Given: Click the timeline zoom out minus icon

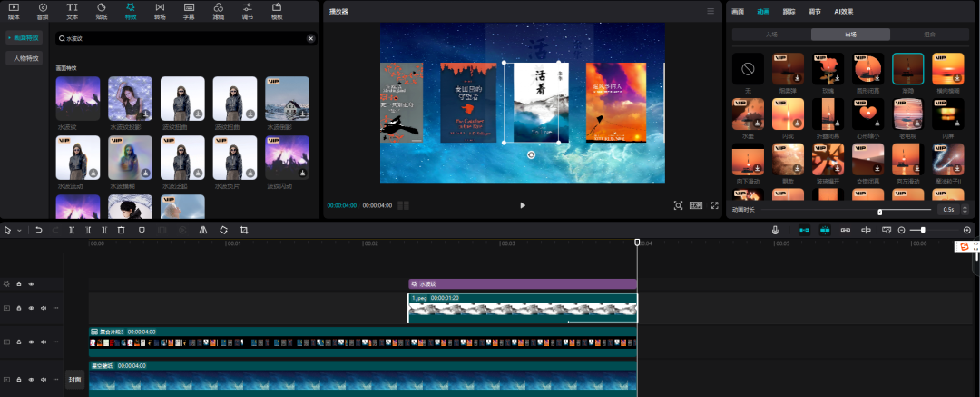Looking at the screenshot, I should (x=902, y=231).
